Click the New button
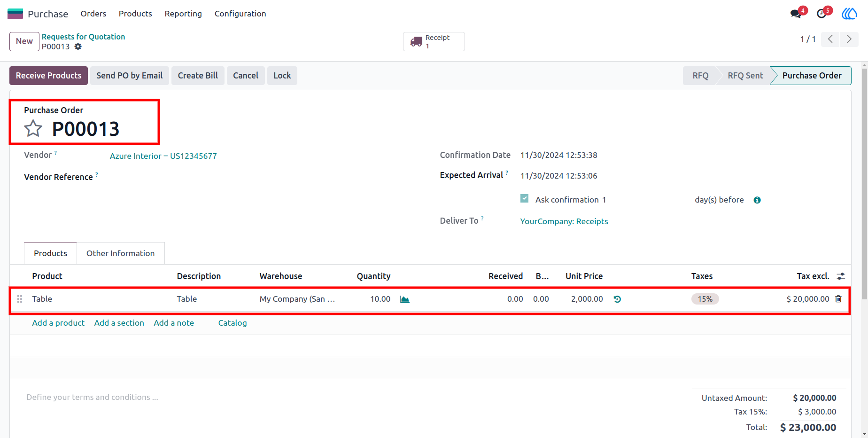The image size is (868, 438). [x=24, y=41]
